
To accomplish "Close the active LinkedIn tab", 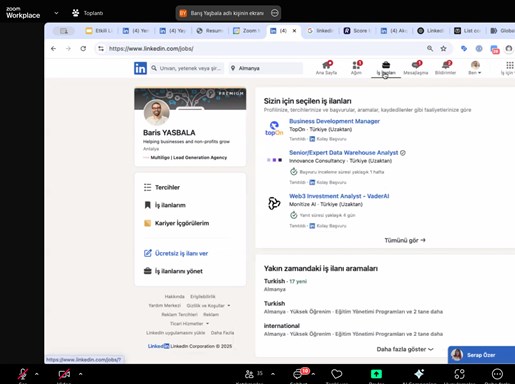I will pyautogui.click(x=294, y=31).
